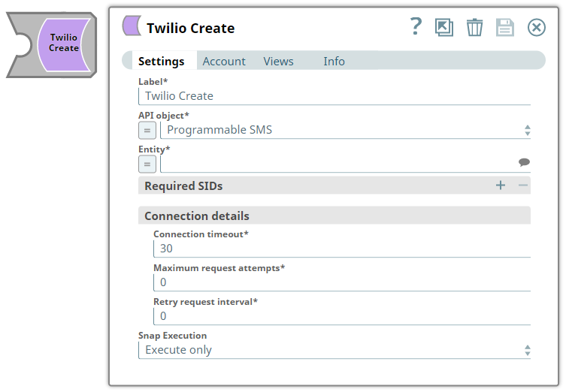Click the purple snap icon beside dialog title

132,26
